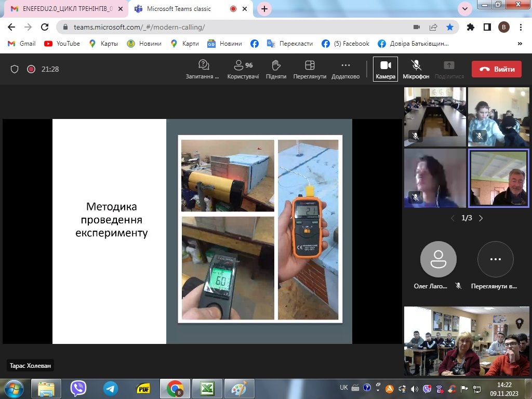532x399 pixels.
Task: Unmute the microphone (Мікрофон)
Action: [416, 69]
